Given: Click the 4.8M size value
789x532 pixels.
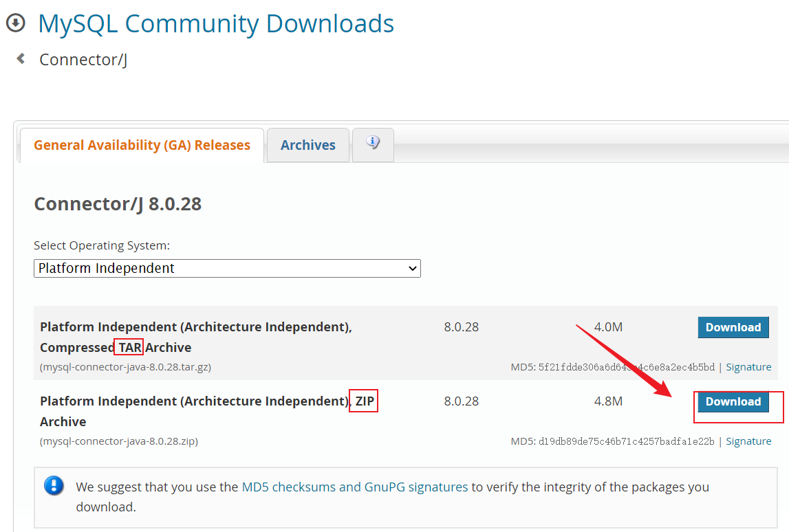Looking at the screenshot, I should 608,401.
